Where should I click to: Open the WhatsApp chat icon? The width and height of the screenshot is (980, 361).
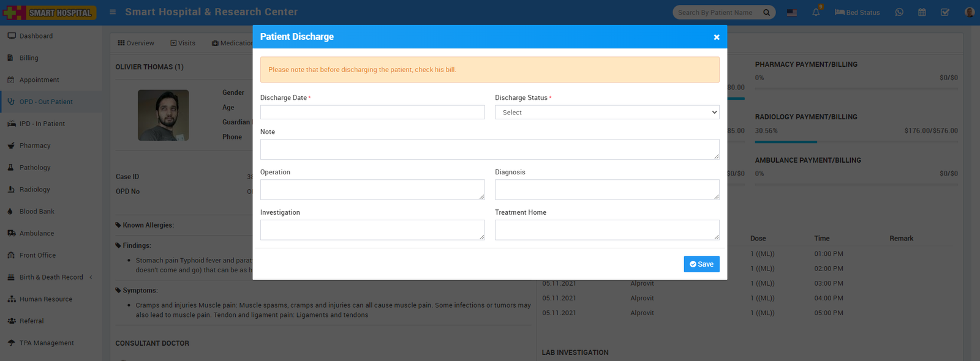899,12
